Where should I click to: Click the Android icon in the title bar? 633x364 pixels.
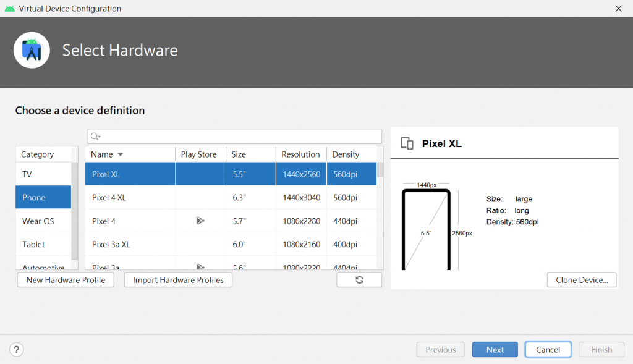tap(10, 9)
